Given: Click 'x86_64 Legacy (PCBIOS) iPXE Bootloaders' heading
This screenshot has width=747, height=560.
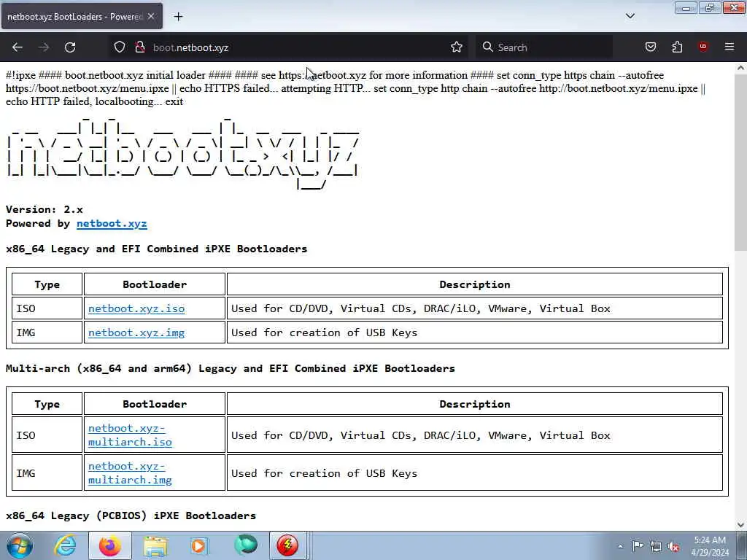Looking at the screenshot, I should [131, 516].
